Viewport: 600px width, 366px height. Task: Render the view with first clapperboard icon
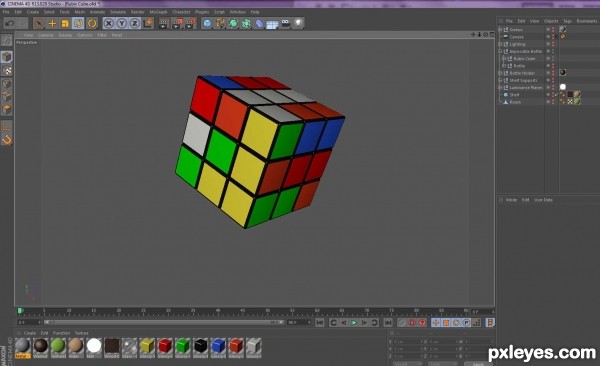tap(164, 24)
